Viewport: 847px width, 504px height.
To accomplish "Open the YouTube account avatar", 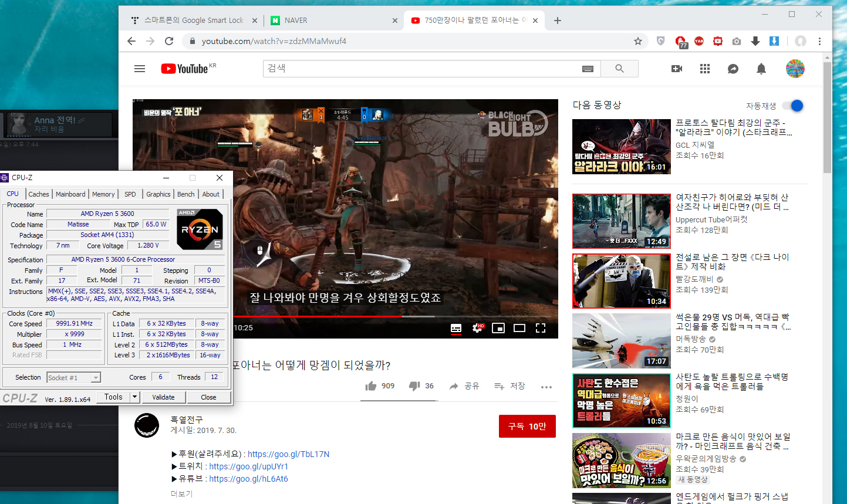I will click(x=795, y=69).
